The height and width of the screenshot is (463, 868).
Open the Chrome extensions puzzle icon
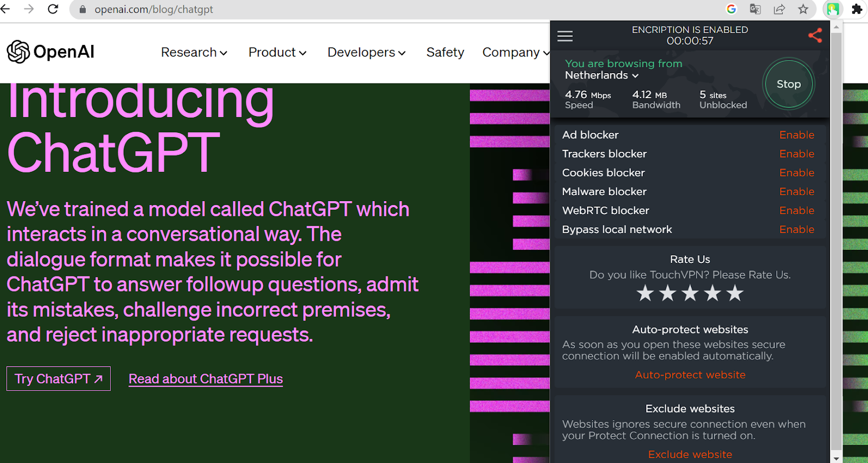857,9
